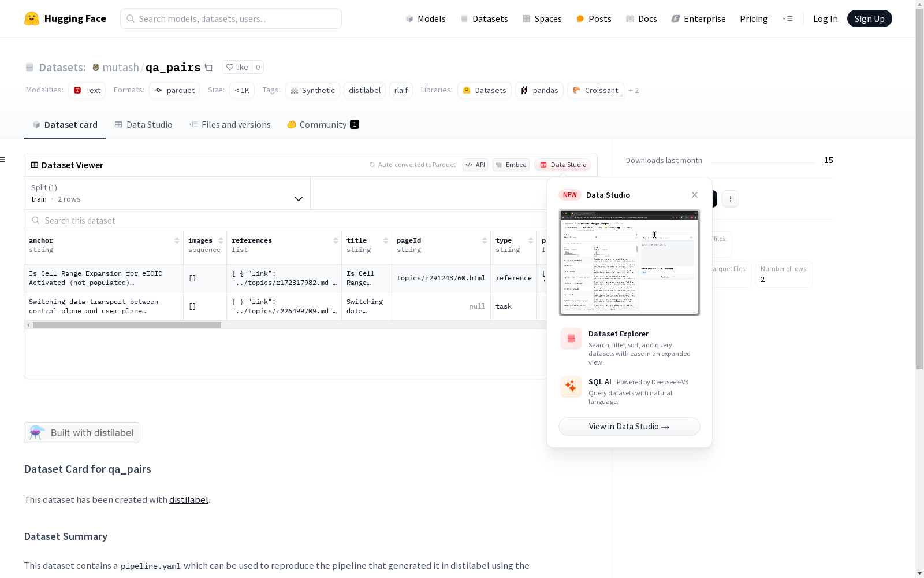Sort by the images column
The width and height of the screenshot is (924, 578).
coord(221,240)
